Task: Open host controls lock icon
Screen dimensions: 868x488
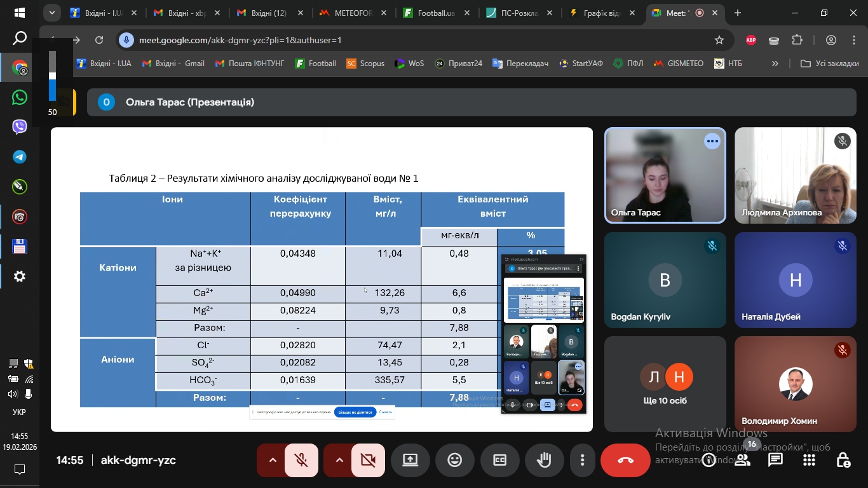Action: coord(843,460)
